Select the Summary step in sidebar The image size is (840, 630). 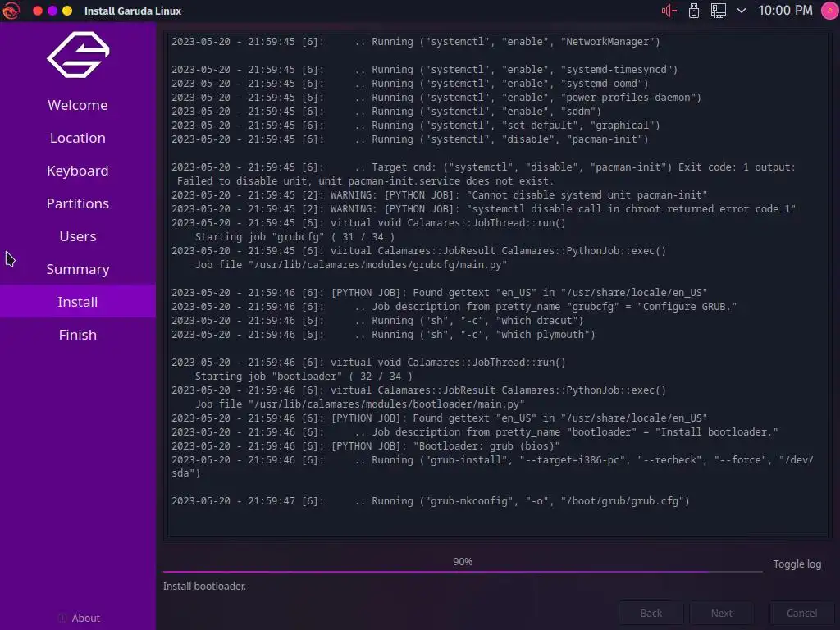click(x=78, y=269)
